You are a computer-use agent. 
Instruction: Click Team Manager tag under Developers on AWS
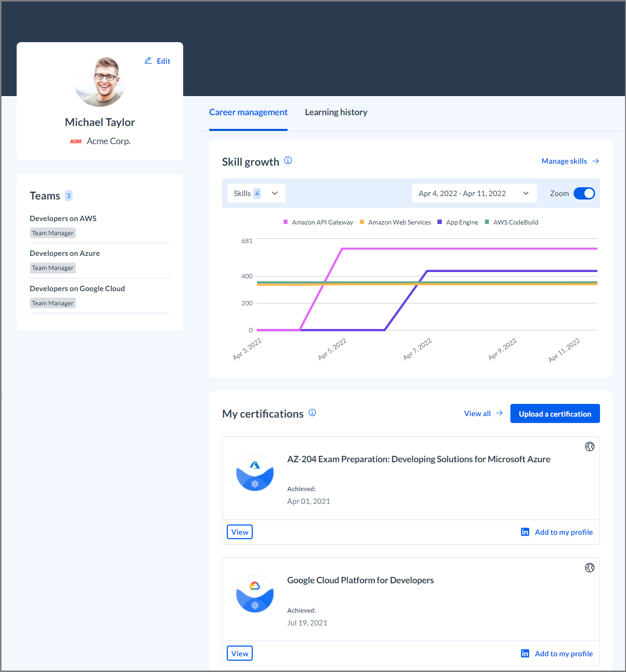tap(53, 233)
